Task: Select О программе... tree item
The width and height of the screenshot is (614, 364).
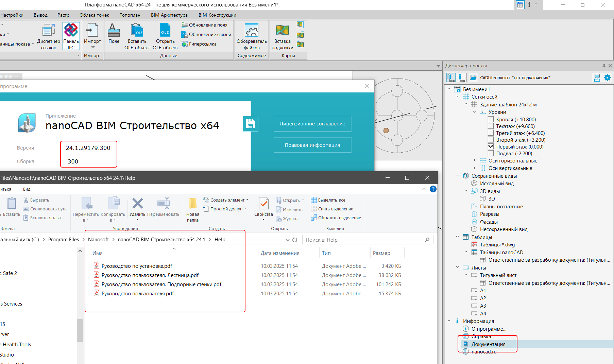Action: coord(489,329)
